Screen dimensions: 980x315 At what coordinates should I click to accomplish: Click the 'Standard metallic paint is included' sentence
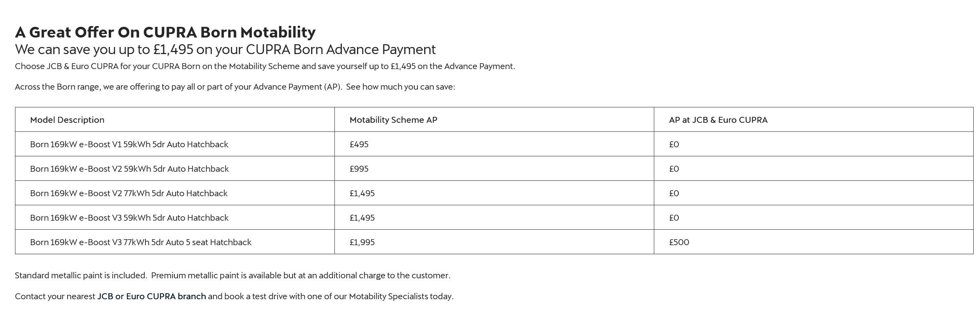tap(232, 276)
